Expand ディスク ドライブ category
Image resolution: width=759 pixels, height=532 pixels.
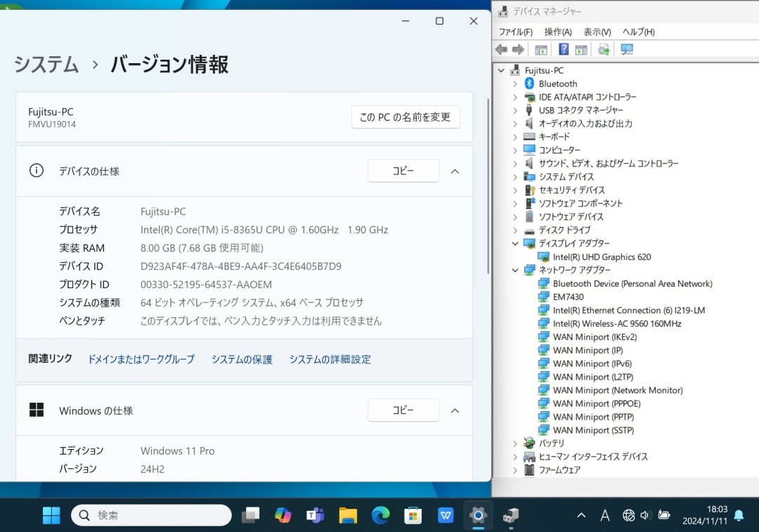pos(515,231)
